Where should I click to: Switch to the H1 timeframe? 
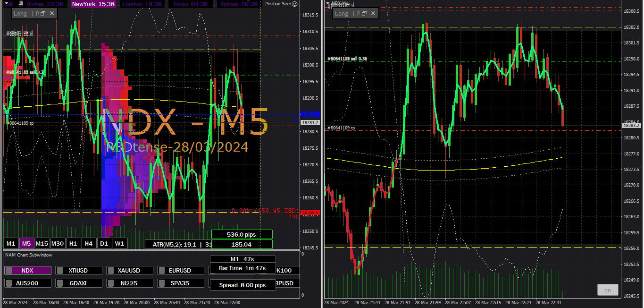coord(73,243)
